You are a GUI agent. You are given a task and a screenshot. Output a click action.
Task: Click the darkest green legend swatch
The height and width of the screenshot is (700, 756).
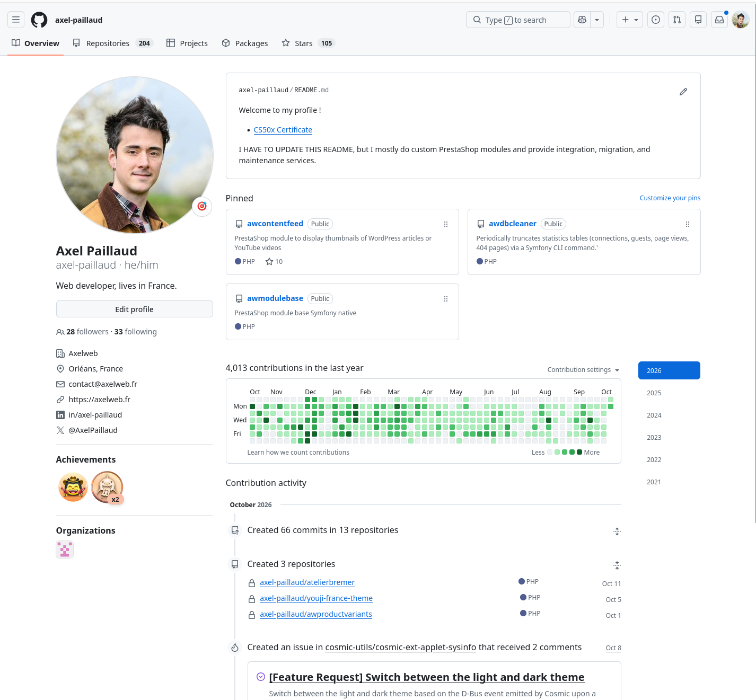(x=579, y=452)
